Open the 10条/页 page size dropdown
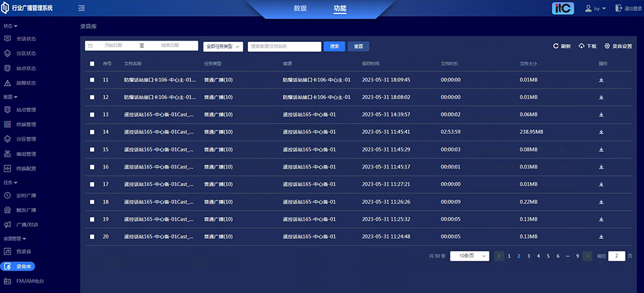The image size is (644, 293). (469, 256)
